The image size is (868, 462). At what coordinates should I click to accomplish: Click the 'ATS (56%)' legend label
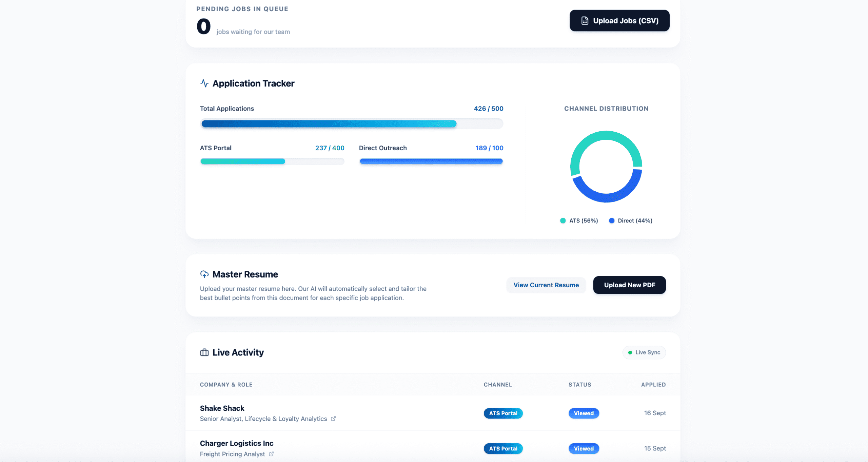[584, 220]
